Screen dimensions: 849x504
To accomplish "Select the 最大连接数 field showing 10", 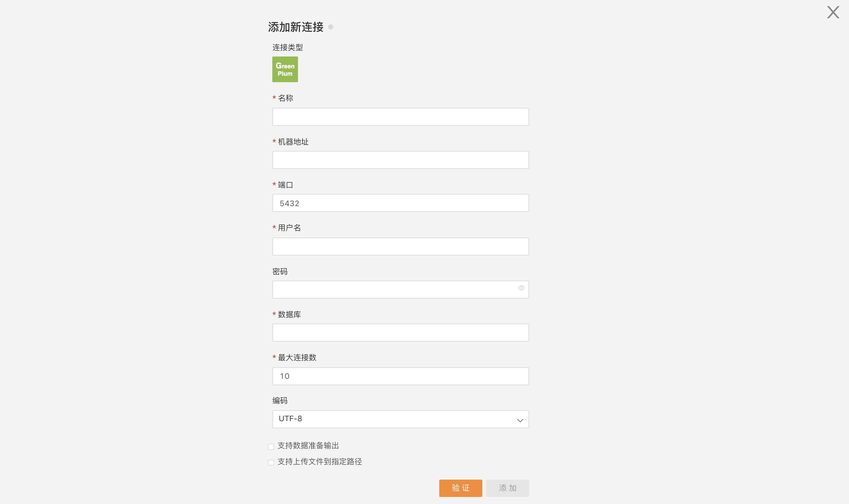I will tap(400, 376).
